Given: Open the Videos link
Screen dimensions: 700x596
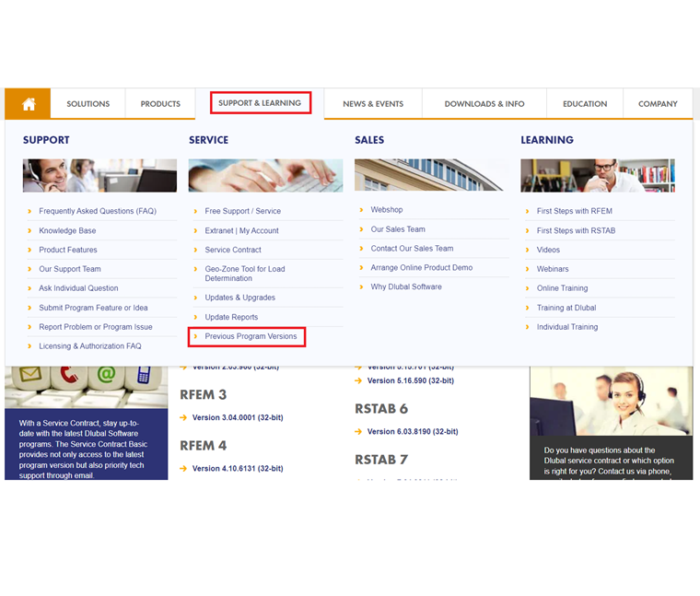Looking at the screenshot, I should point(548,250).
